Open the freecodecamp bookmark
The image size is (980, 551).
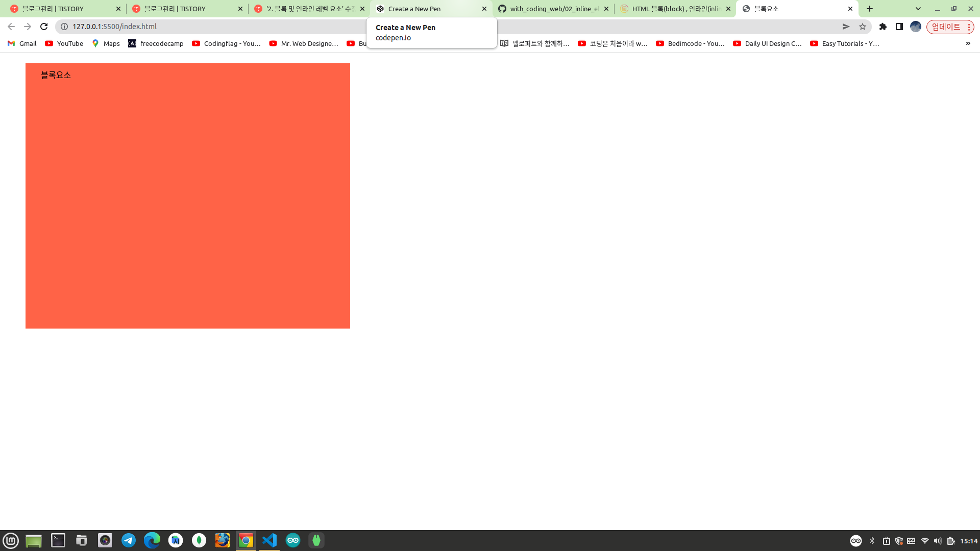click(156, 43)
